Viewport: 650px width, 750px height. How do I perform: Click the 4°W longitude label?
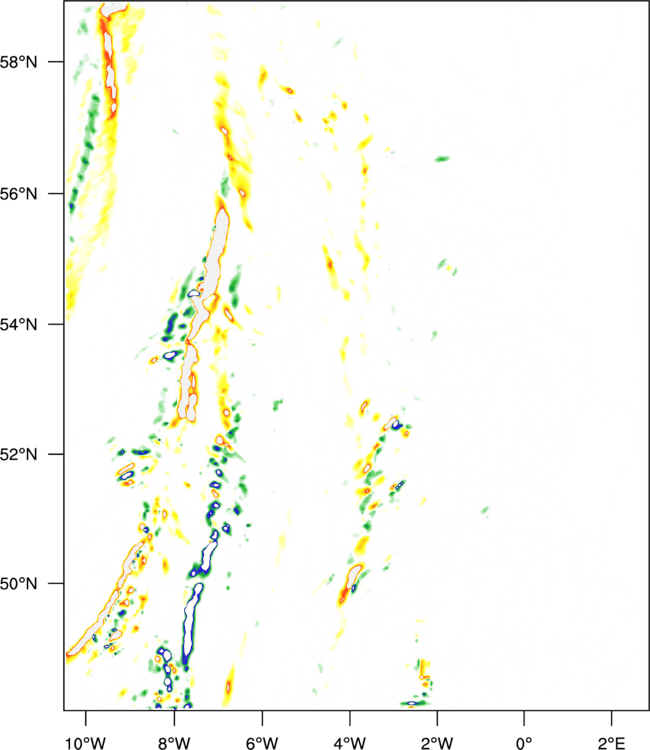350,743
